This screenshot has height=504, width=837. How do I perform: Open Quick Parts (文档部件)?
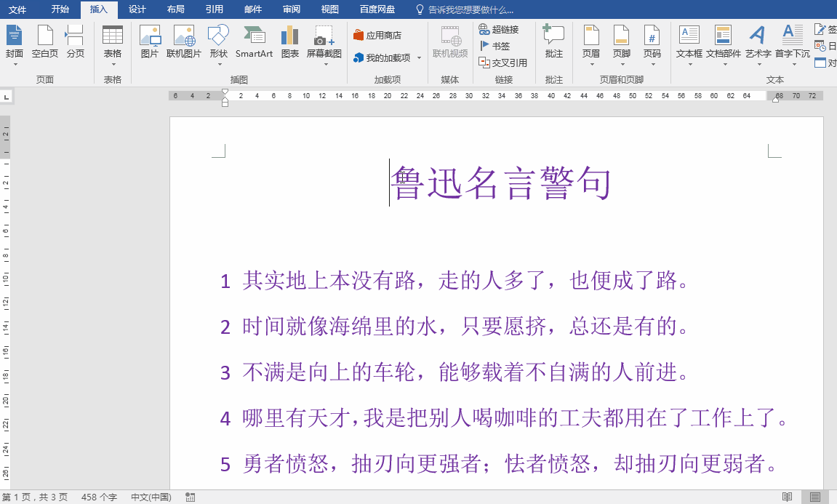(724, 43)
